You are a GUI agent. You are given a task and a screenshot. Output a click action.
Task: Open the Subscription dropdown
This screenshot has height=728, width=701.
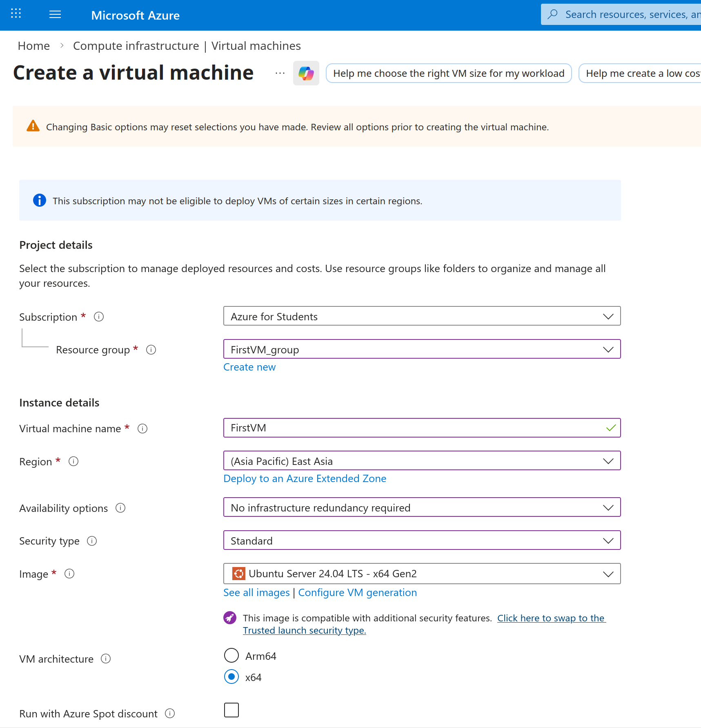pos(422,316)
